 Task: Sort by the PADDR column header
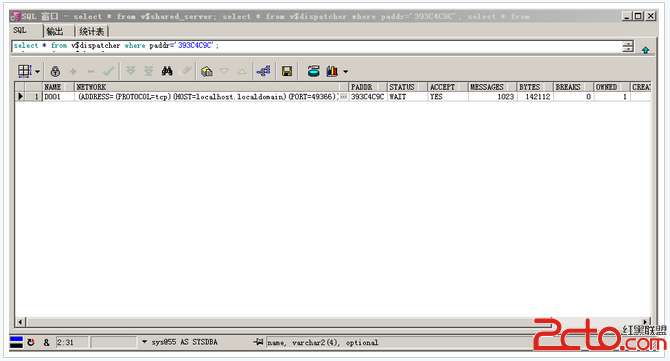368,87
